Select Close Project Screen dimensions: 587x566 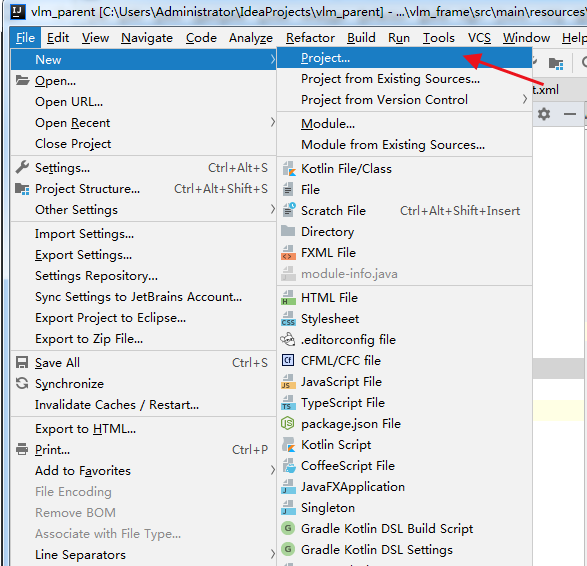pyautogui.click(x=144, y=144)
